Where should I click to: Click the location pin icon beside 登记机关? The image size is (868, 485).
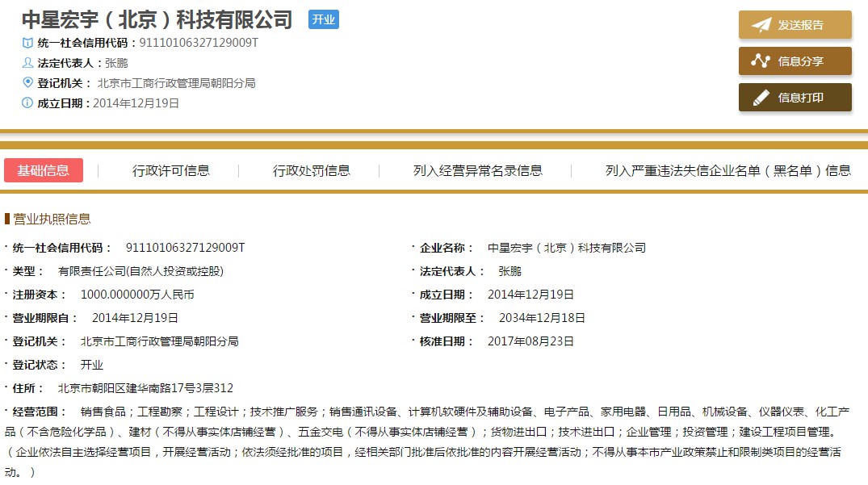pos(28,83)
